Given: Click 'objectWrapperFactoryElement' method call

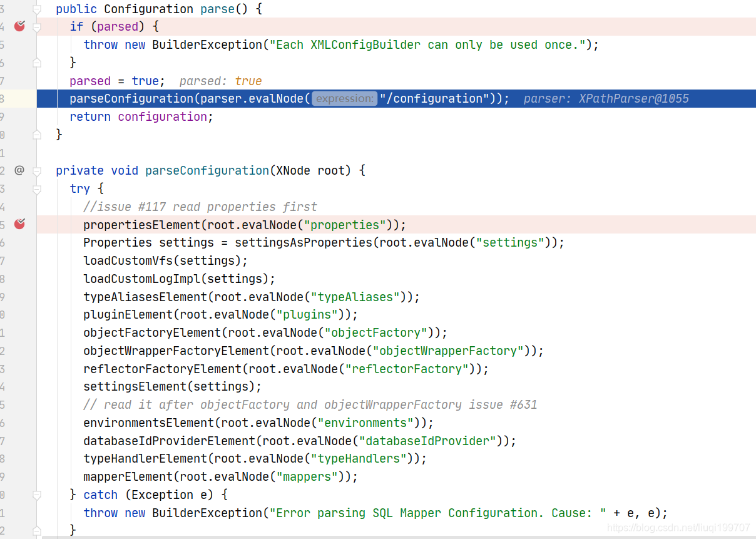Looking at the screenshot, I should click(x=176, y=351).
